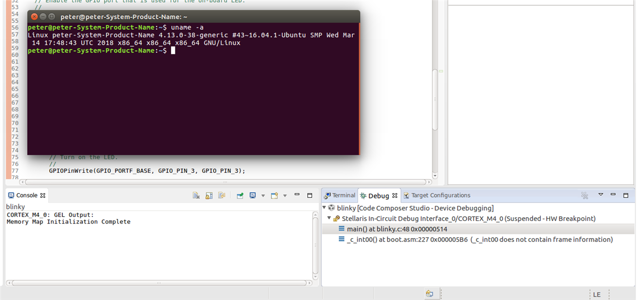Close the Console tab

click(x=43, y=195)
